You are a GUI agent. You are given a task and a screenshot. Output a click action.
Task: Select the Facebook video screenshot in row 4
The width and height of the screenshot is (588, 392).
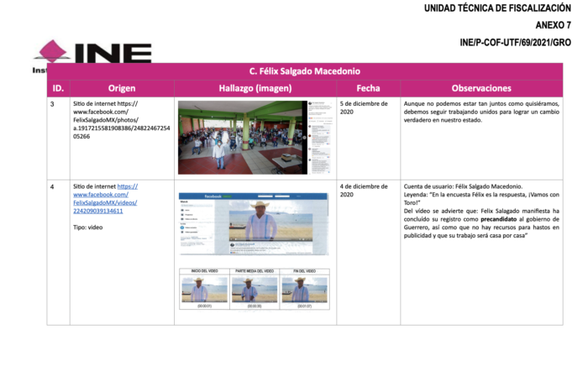(x=254, y=222)
